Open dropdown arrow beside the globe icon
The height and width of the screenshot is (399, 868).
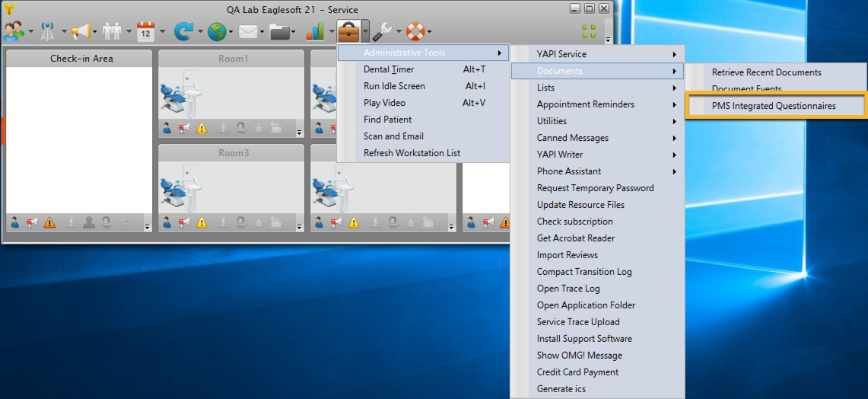[x=231, y=31]
